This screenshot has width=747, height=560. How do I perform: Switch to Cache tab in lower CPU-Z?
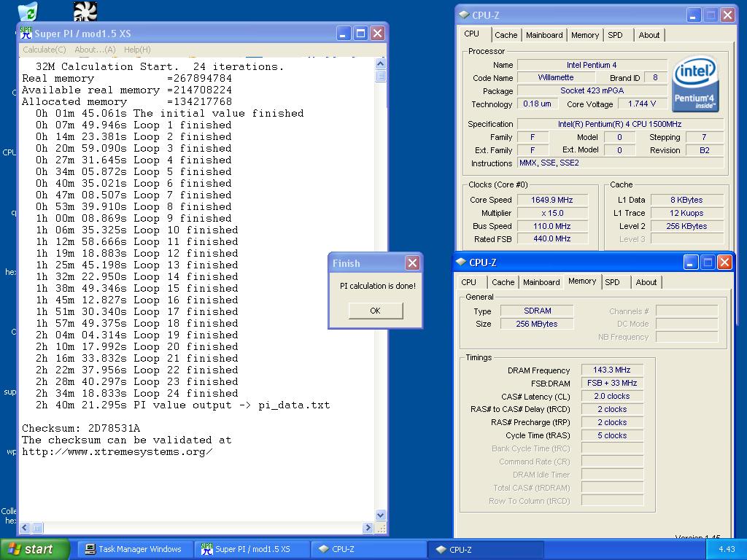503,282
